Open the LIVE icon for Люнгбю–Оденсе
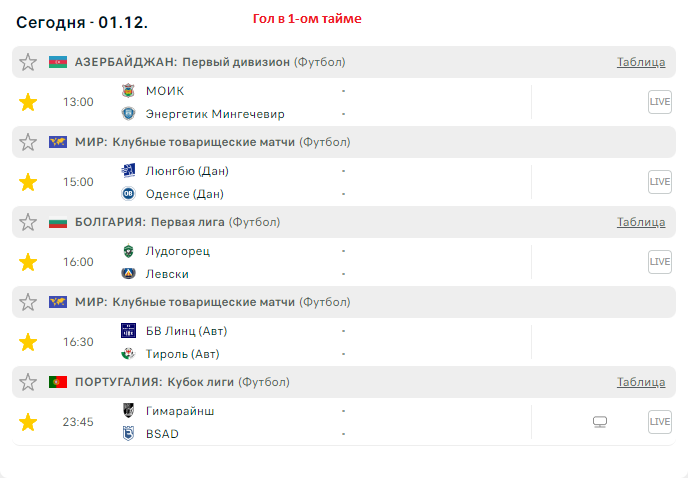Viewport: 688px width, 478px height. tap(659, 182)
